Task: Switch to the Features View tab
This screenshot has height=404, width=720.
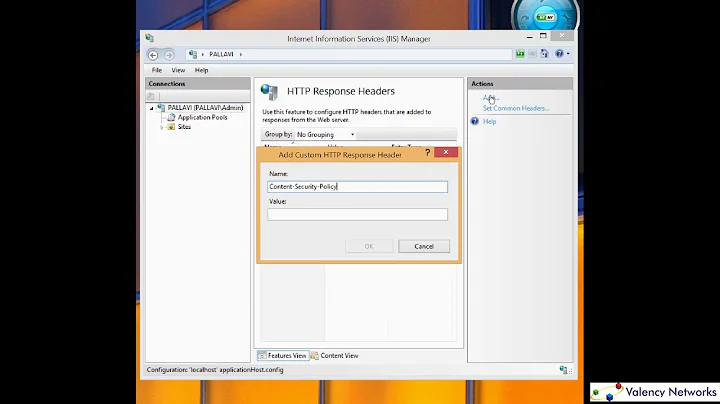Action: [x=282, y=355]
